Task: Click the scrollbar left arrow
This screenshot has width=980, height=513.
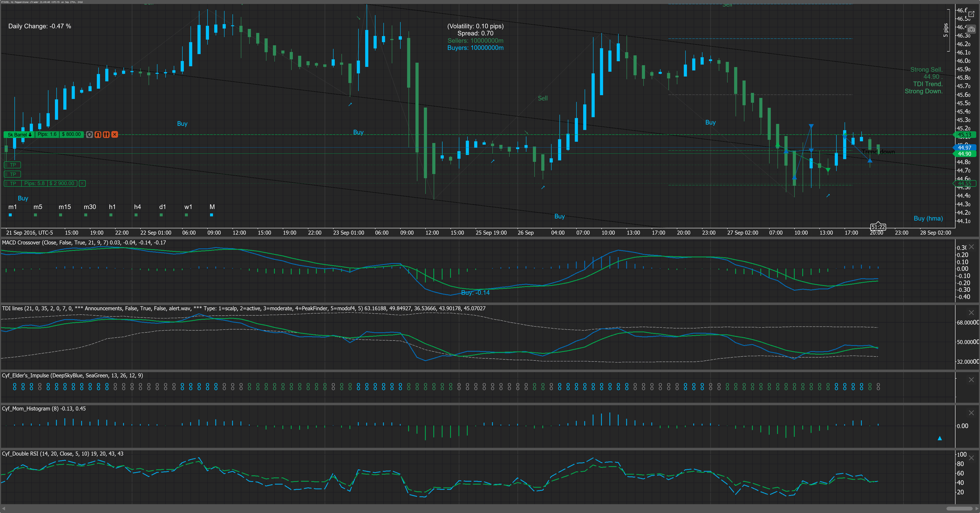Action: click(x=3, y=508)
